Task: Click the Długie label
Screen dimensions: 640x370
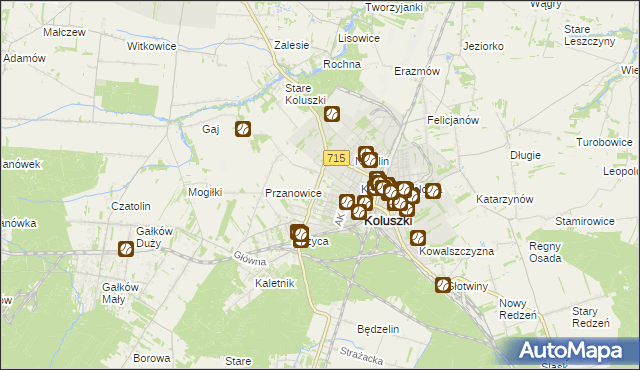Action: click(x=525, y=155)
